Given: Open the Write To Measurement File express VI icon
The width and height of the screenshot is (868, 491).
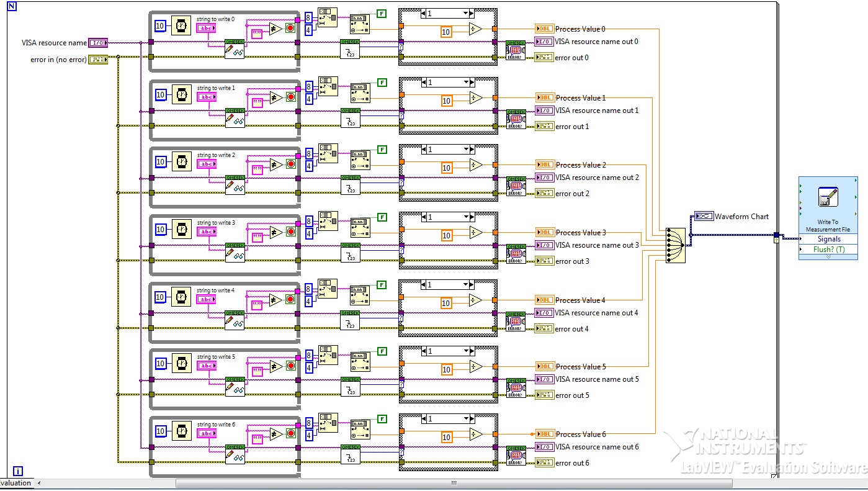Looking at the screenshot, I should (828, 197).
